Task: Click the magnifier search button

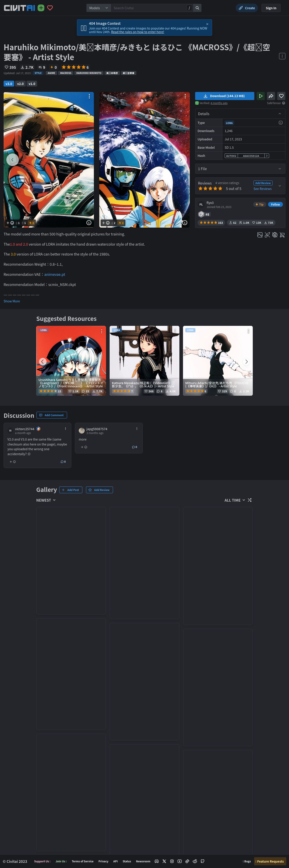Action: point(197,8)
